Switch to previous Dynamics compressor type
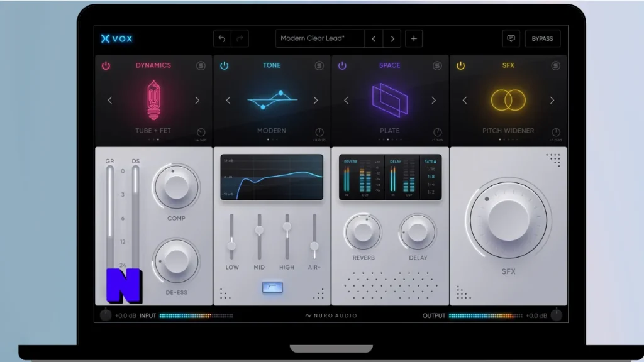The image size is (644, 362). click(x=109, y=100)
